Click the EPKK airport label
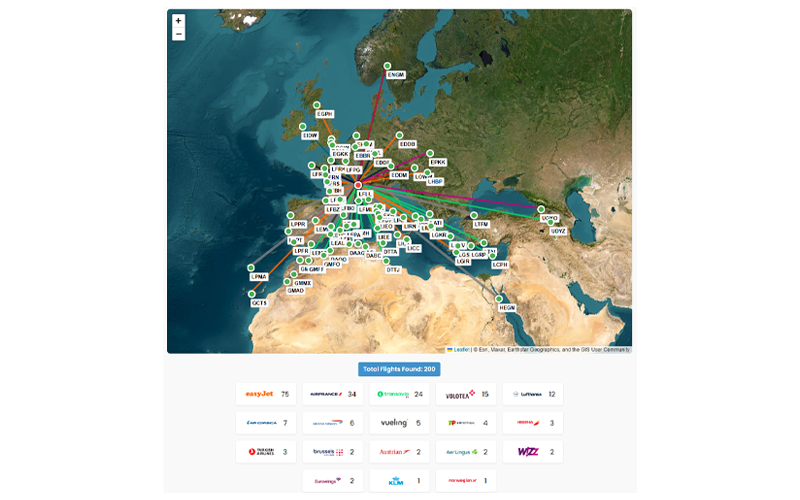The height and width of the screenshot is (500, 800). pos(438,162)
